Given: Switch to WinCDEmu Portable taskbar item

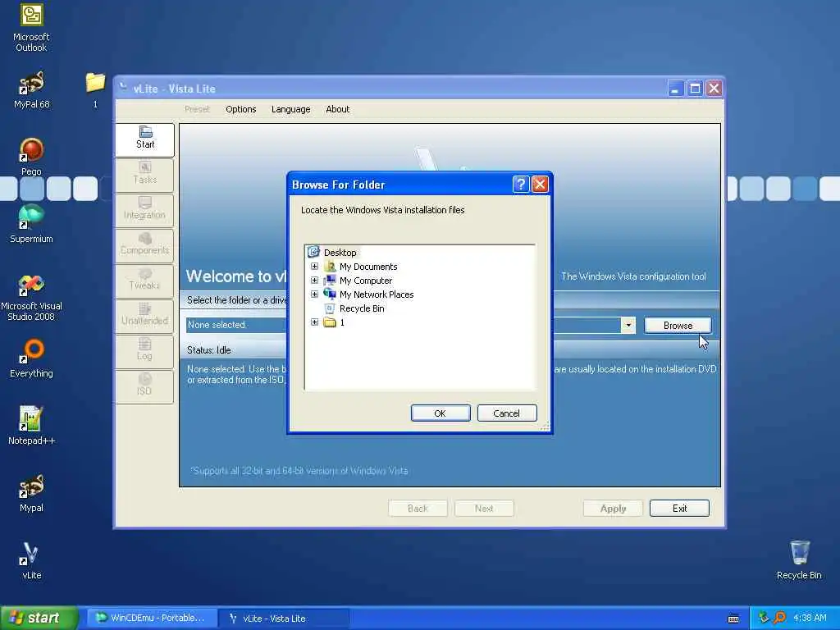Looking at the screenshot, I should point(152,618).
